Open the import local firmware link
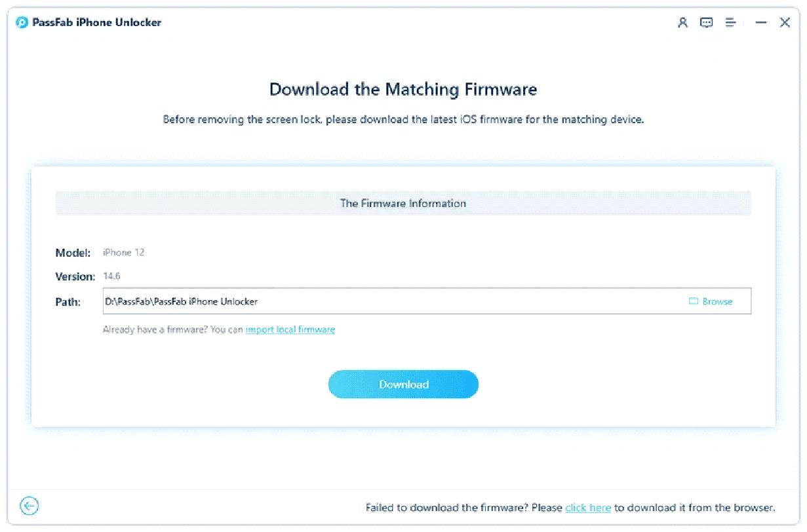The width and height of the screenshot is (807, 532). (x=290, y=330)
